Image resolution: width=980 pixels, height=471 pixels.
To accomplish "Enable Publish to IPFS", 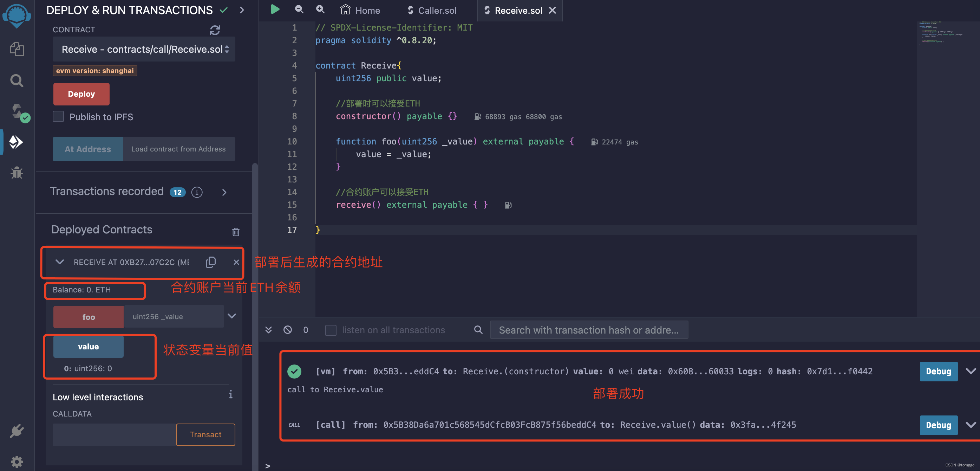I will pyautogui.click(x=58, y=116).
